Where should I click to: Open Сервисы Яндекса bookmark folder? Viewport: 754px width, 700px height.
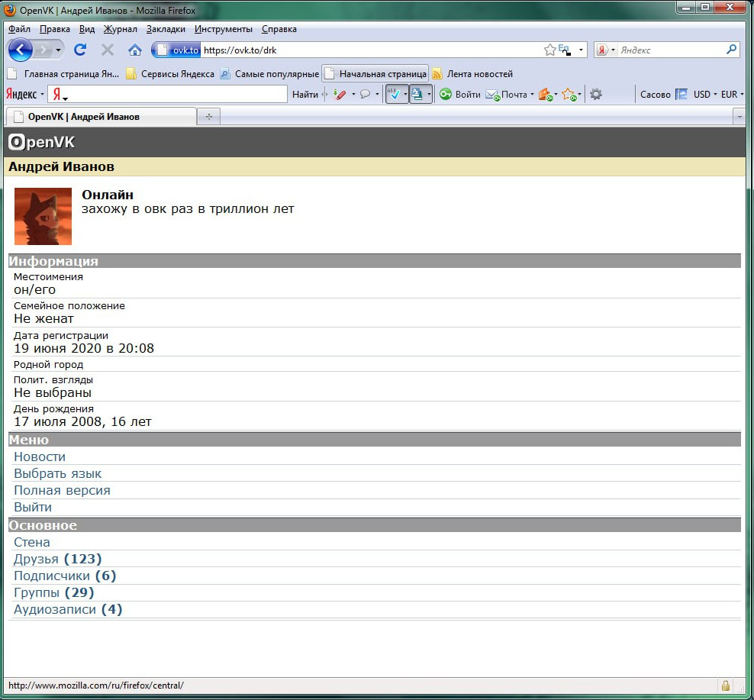point(170,73)
